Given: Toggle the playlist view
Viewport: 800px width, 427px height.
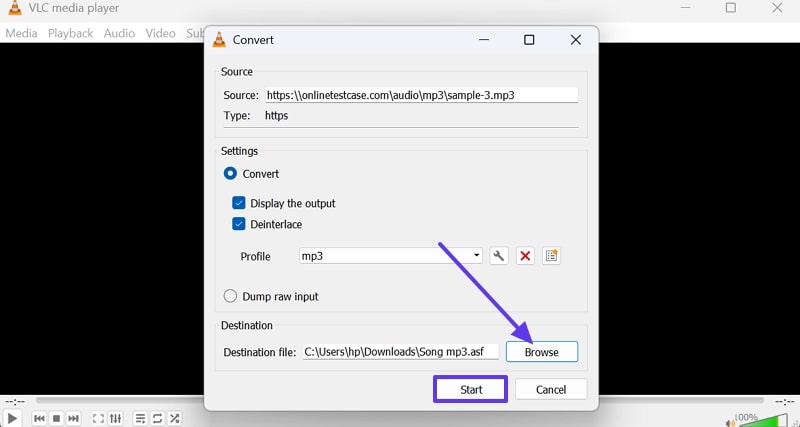Looking at the screenshot, I should click(x=140, y=418).
